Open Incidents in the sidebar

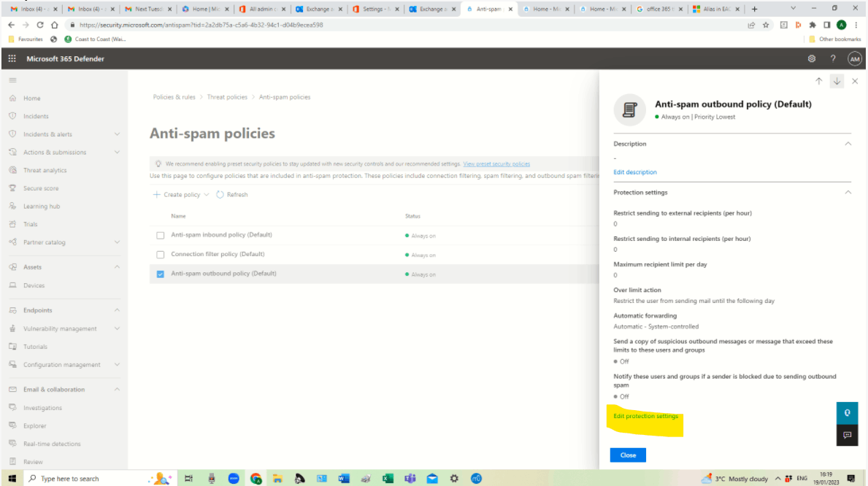(36, 116)
